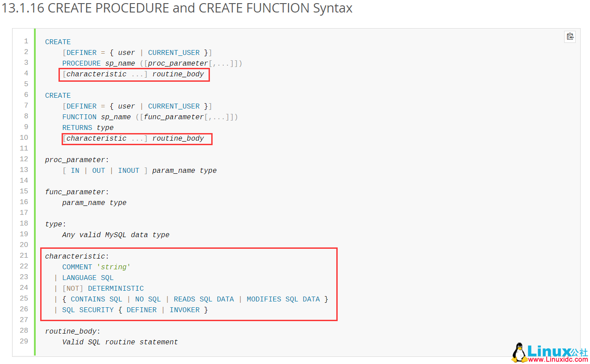Click the MODIFIES SQL DATA option
Viewport: 590px width, 364px height.
(x=283, y=299)
